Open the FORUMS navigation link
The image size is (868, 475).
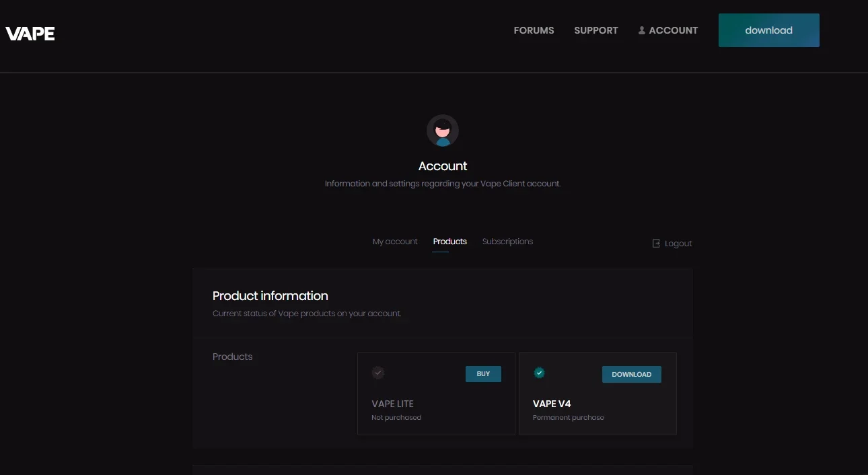point(534,30)
